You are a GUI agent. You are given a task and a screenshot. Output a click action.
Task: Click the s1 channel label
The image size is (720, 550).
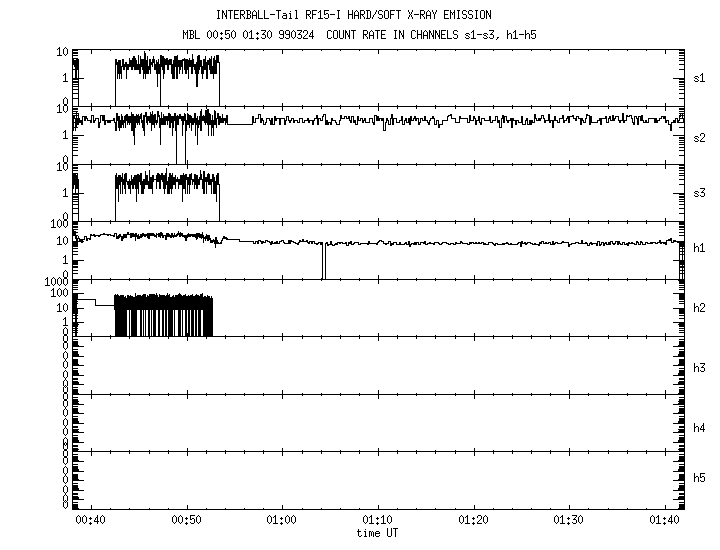tap(701, 77)
